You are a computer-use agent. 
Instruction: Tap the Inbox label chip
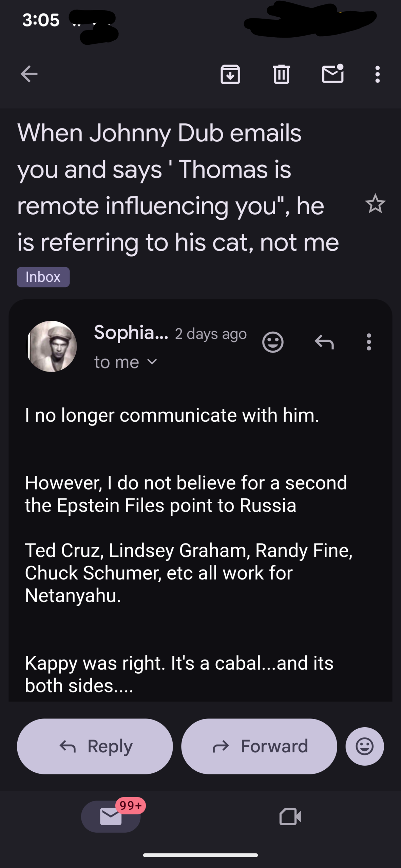click(x=43, y=277)
